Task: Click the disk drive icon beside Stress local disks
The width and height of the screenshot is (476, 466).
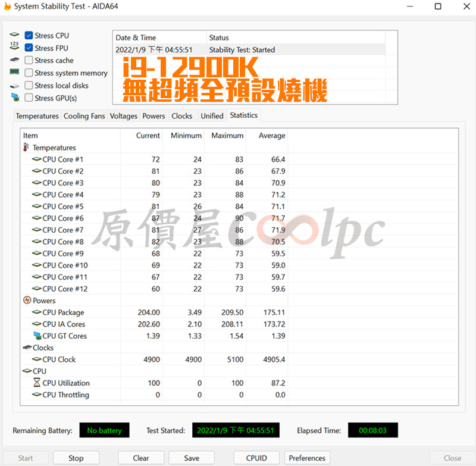Action: click(x=14, y=86)
